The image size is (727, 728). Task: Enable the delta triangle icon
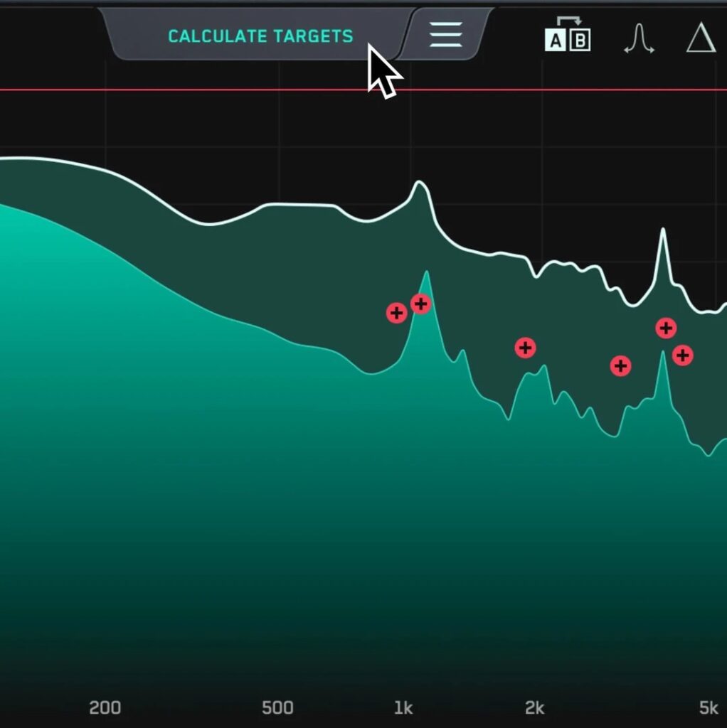(x=700, y=38)
